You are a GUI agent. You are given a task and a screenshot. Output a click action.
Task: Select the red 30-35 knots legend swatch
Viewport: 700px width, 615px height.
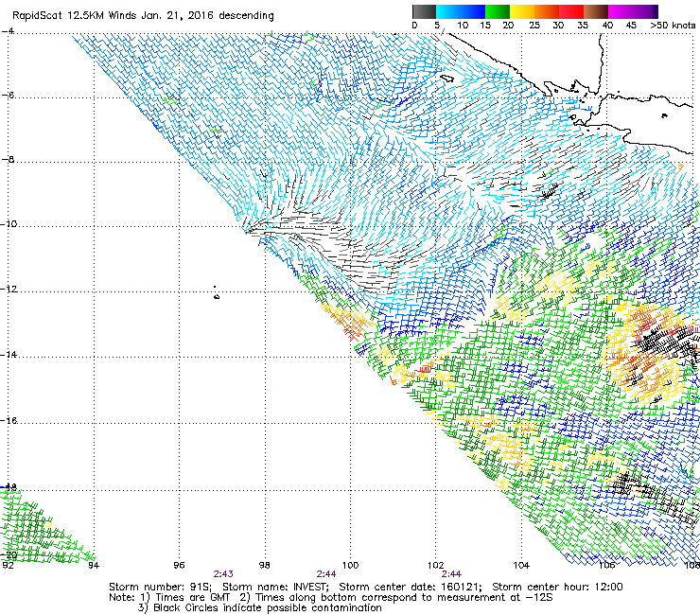[571, 11]
